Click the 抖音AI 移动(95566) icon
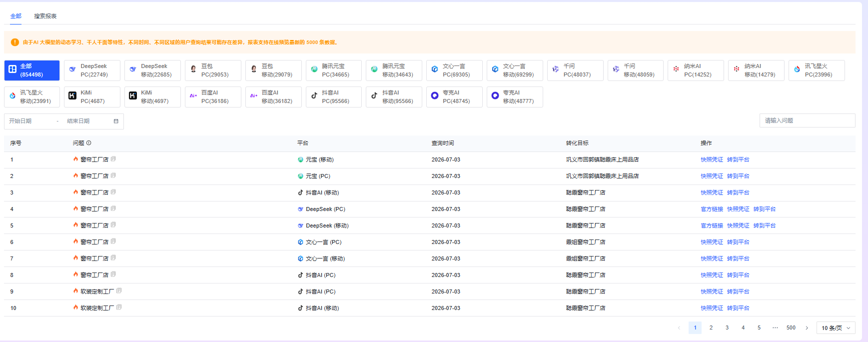This screenshot has height=342, width=868. [374, 95]
